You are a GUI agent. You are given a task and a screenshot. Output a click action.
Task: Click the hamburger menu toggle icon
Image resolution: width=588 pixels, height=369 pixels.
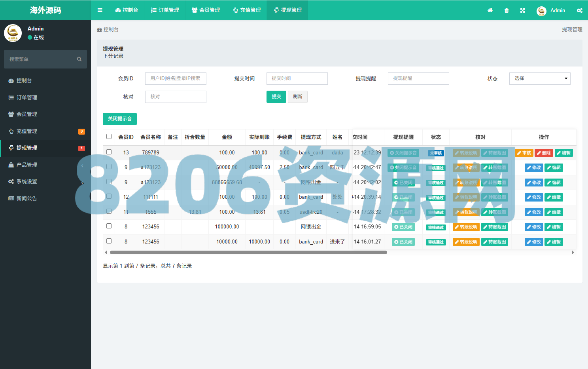point(100,10)
